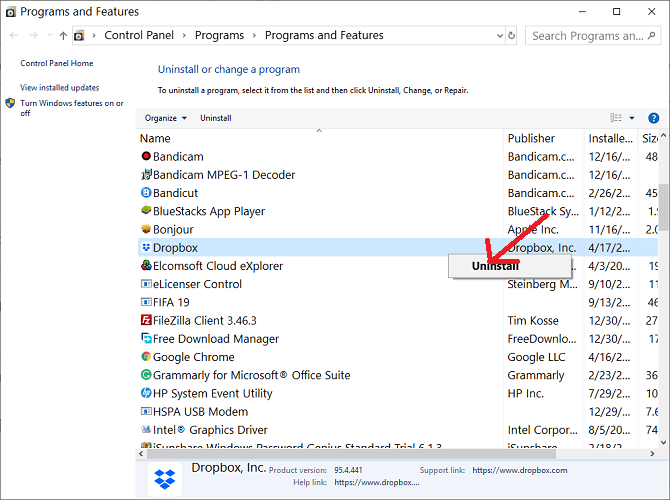Open Turn Windows features on or off
The height and width of the screenshot is (500, 670).
click(x=72, y=108)
